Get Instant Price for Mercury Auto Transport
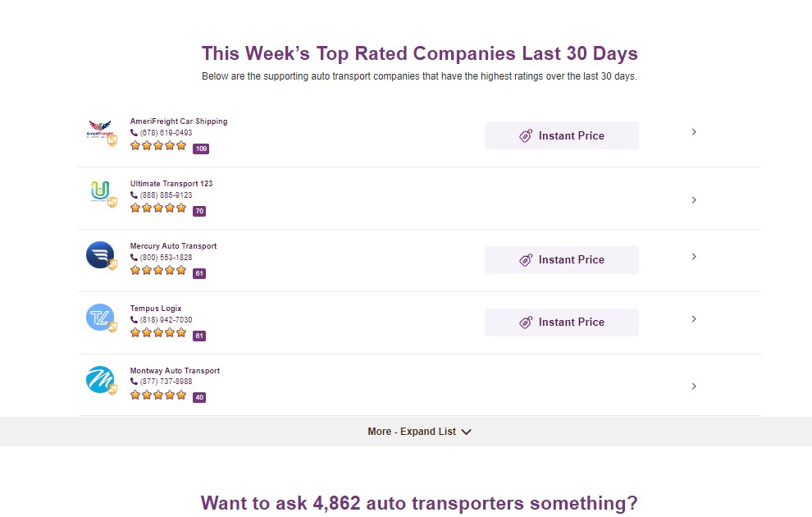Image resolution: width=812 pixels, height=517 pixels. coord(562,260)
